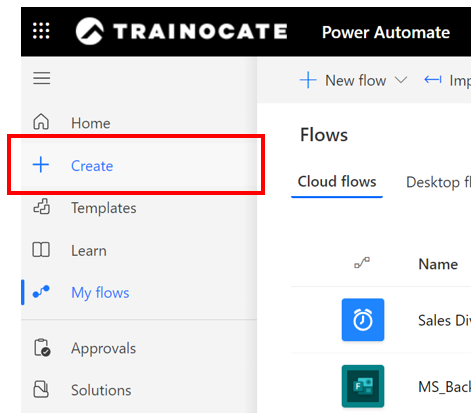Click the Learn book icon

point(41,250)
